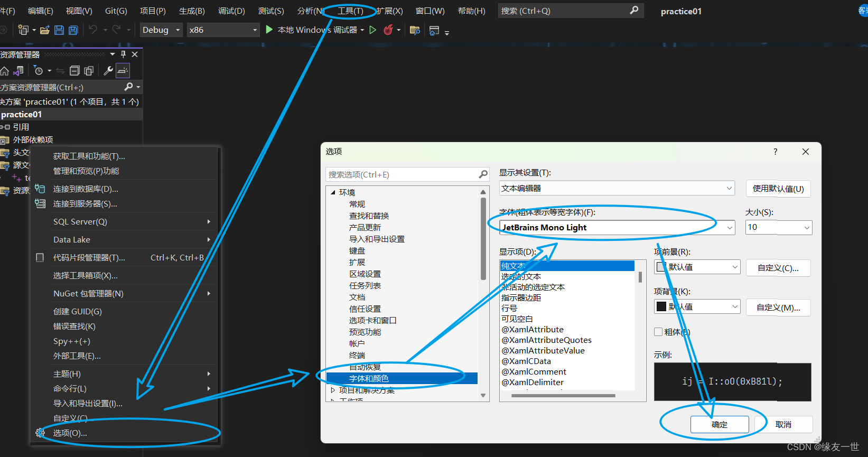
Task: Click the foreground default color swatch
Action: [x=661, y=267]
